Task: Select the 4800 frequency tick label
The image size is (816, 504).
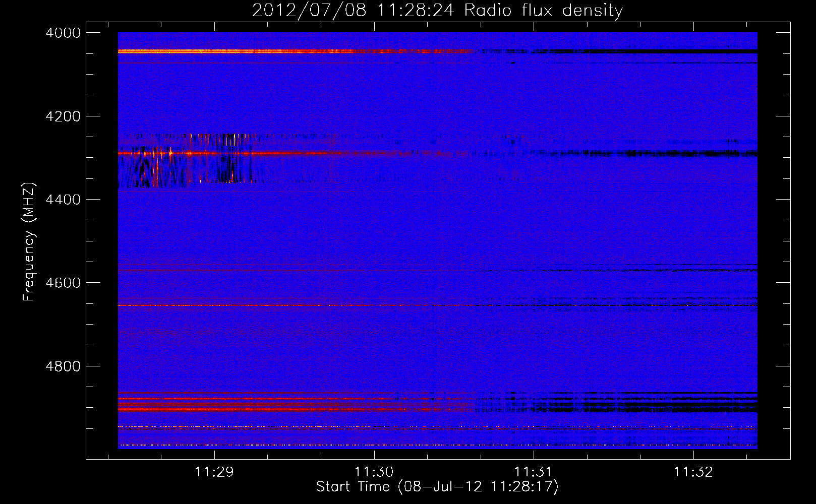Action: point(63,366)
